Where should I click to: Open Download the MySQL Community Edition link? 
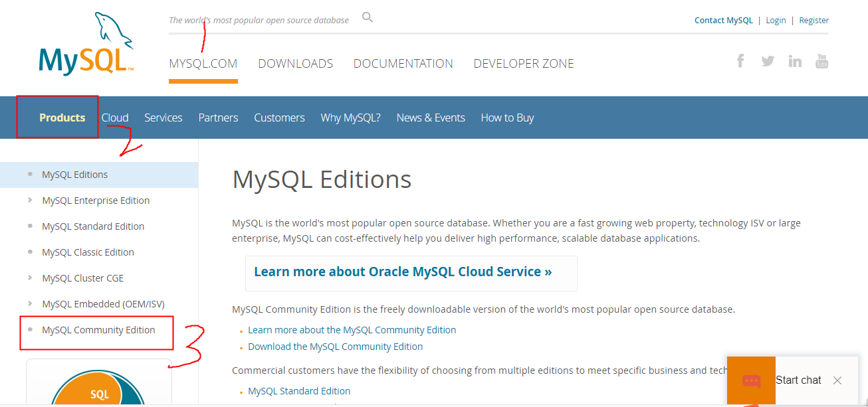tap(335, 346)
